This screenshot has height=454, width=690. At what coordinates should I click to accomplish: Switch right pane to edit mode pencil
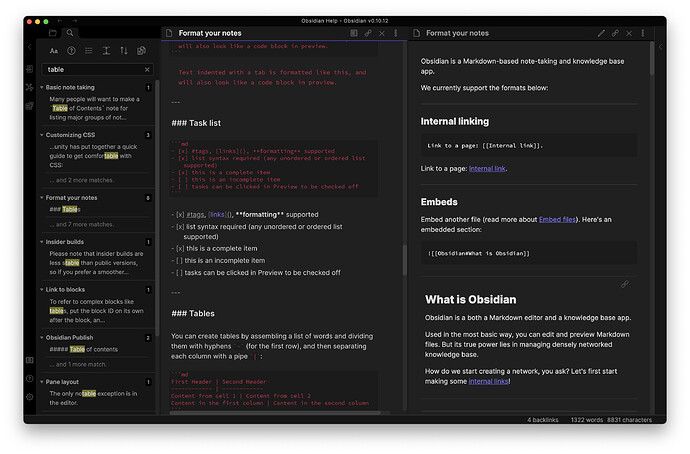tap(601, 33)
